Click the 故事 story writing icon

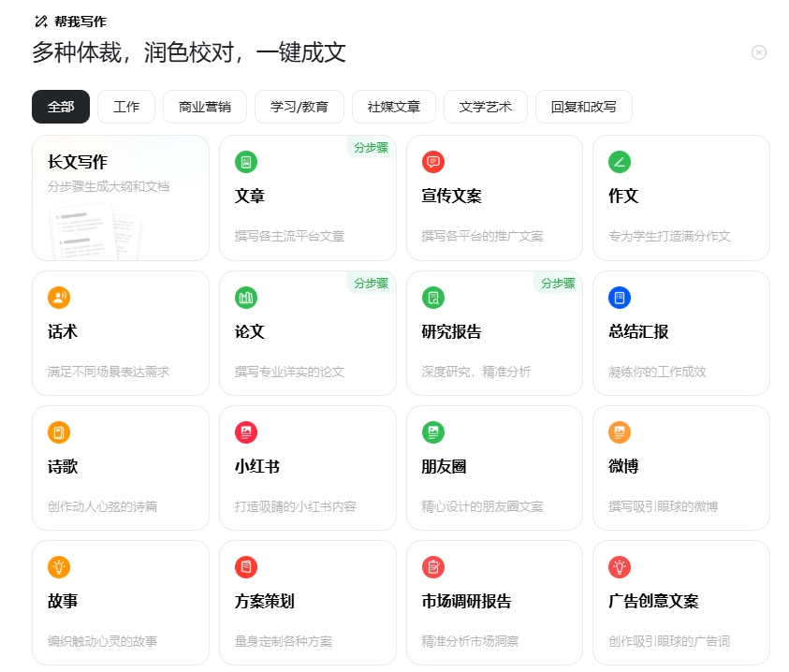point(59,567)
